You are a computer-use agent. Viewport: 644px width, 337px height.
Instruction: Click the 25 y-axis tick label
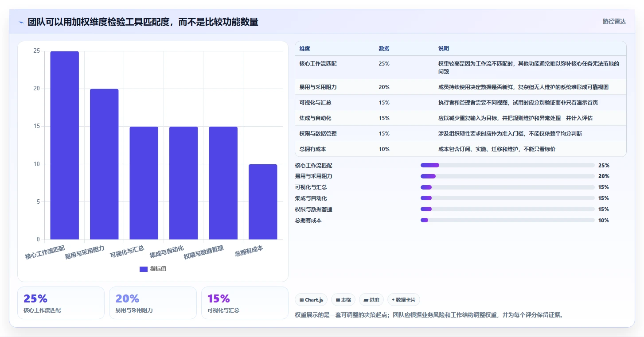[x=37, y=51]
